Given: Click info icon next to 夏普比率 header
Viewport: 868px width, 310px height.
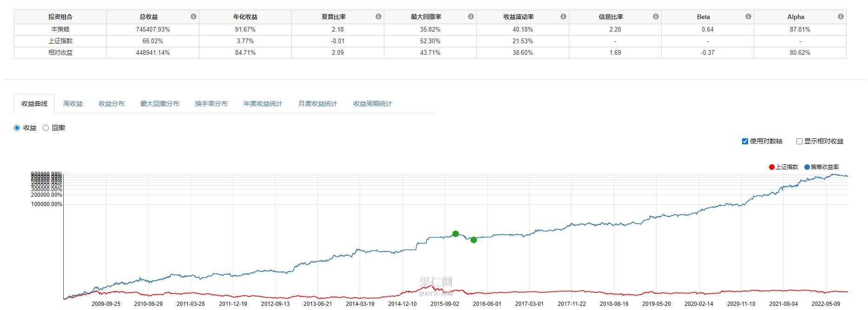Looking at the screenshot, I should coord(378,17).
